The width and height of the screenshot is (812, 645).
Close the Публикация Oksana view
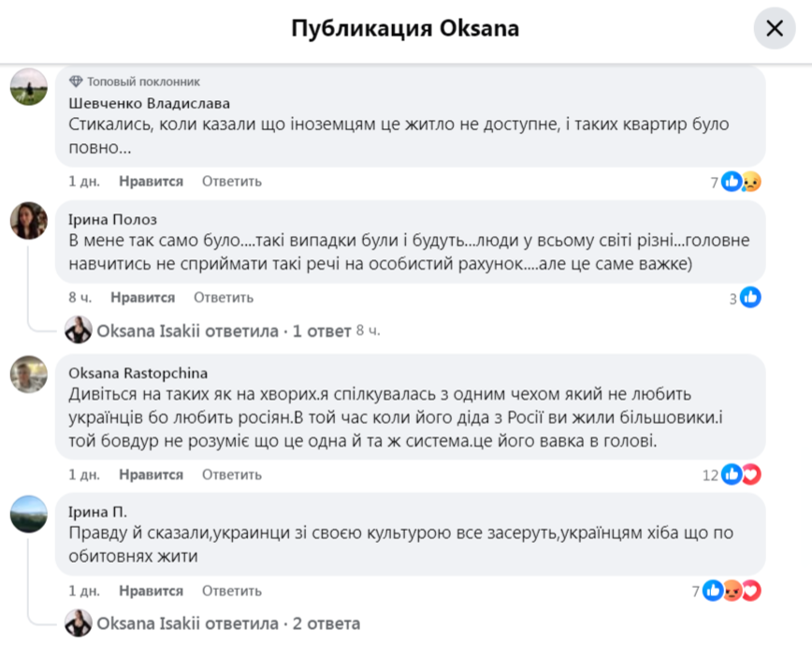coord(774,27)
